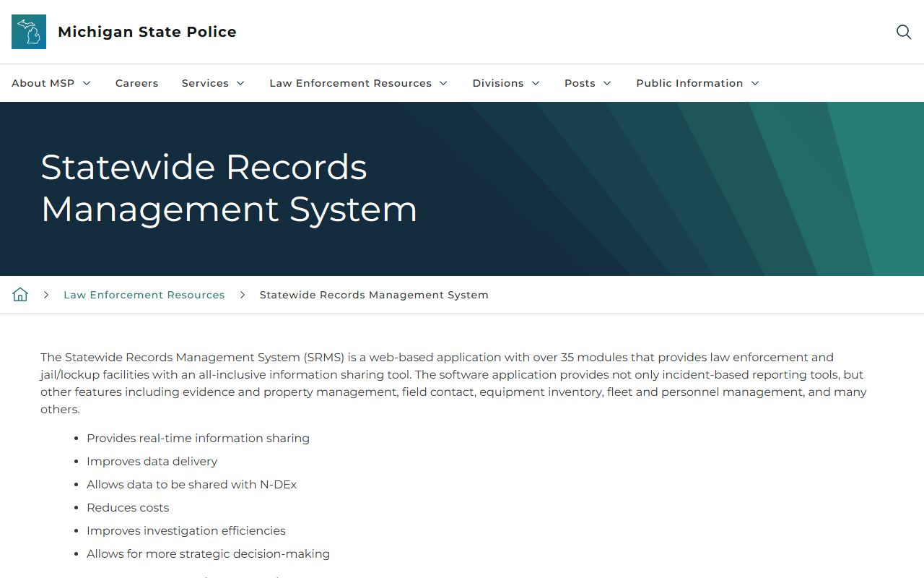The height and width of the screenshot is (578, 924).
Task: Click bullet 'Provides real-time information sharing'
Action: 198,438
